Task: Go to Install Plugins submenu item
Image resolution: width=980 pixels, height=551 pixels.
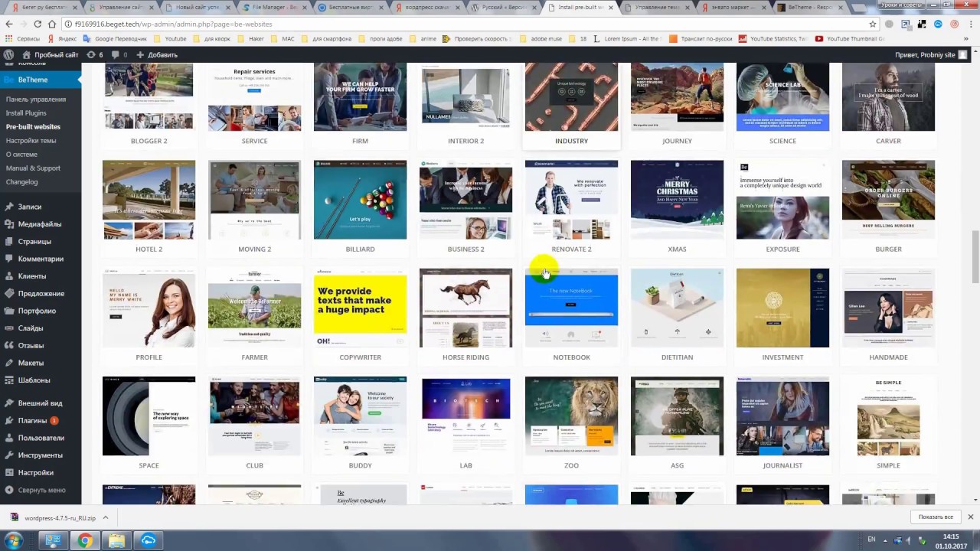Action: click(x=26, y=113)
